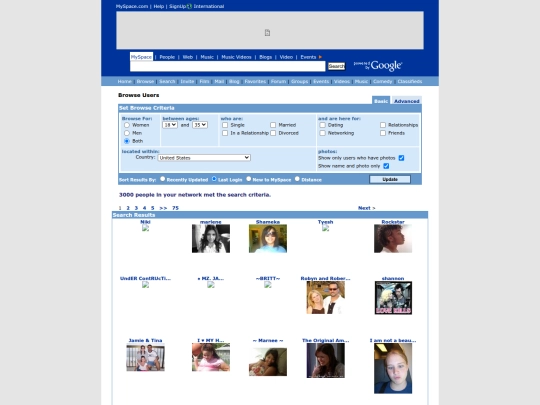Select Blogs search tab
Screen dimensions: 540x405
pos(266,57)
